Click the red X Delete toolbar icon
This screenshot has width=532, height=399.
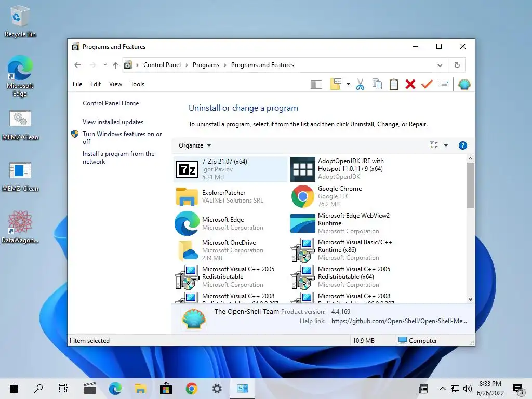(410, 84)
